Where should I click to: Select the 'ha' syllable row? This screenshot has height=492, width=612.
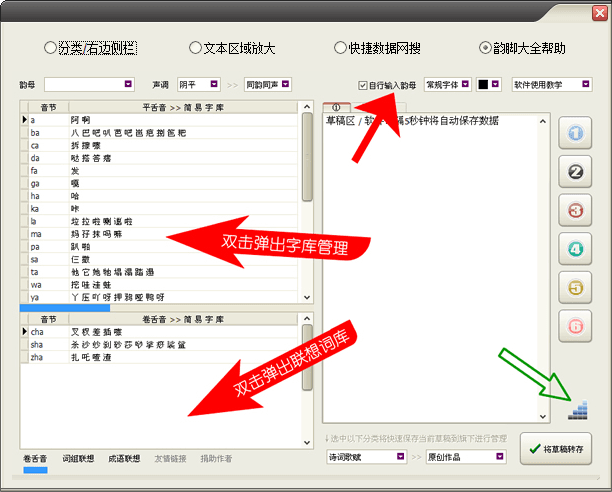tap(161, 196)
